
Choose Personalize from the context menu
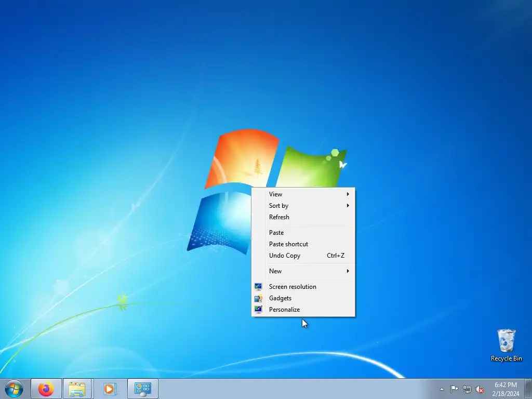tap(303, 310)
